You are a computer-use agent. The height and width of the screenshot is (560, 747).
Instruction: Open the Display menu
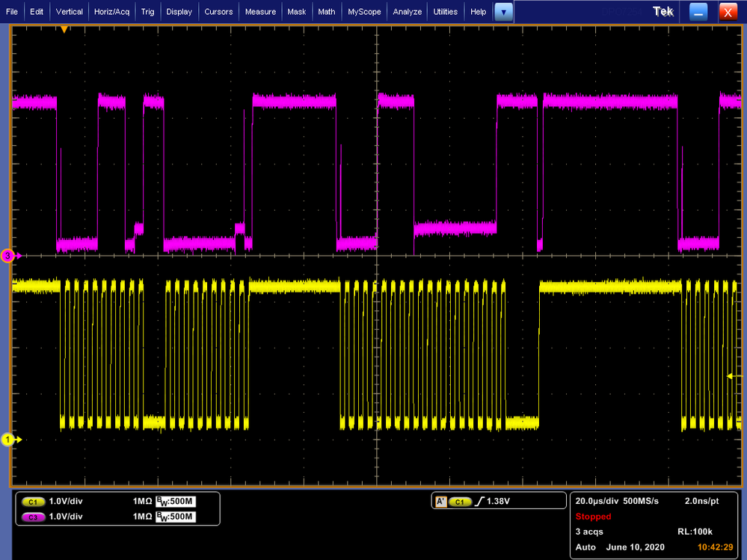179,11
